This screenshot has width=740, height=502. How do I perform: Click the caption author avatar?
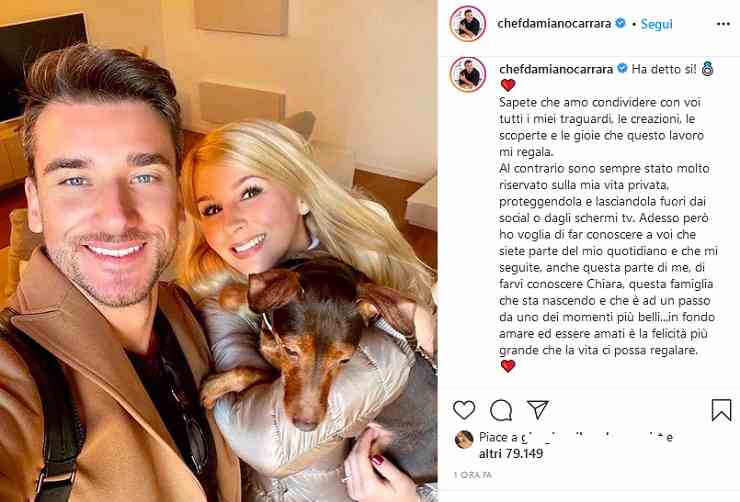(x=468, y=74)
